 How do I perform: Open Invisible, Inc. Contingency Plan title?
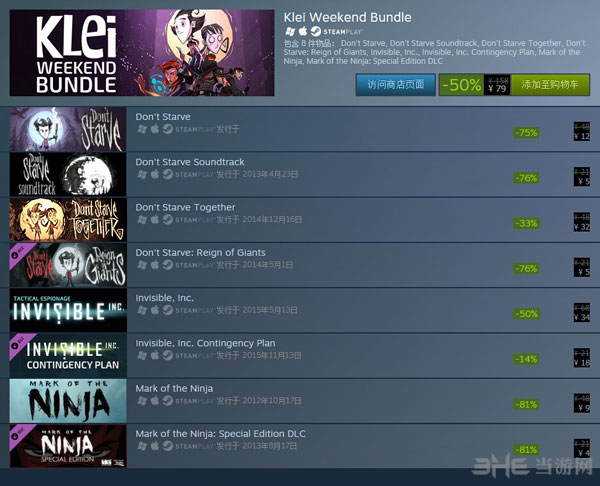click(205, 343)
